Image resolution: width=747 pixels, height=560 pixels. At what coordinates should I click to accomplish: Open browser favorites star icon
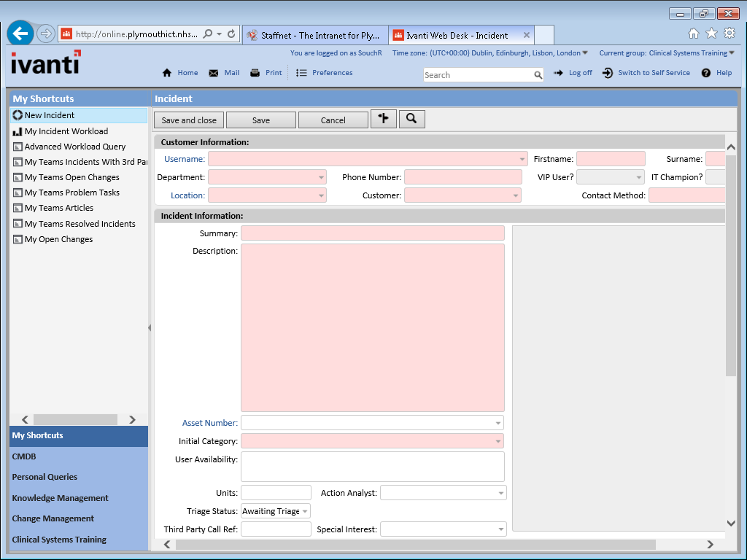point(711,33)
